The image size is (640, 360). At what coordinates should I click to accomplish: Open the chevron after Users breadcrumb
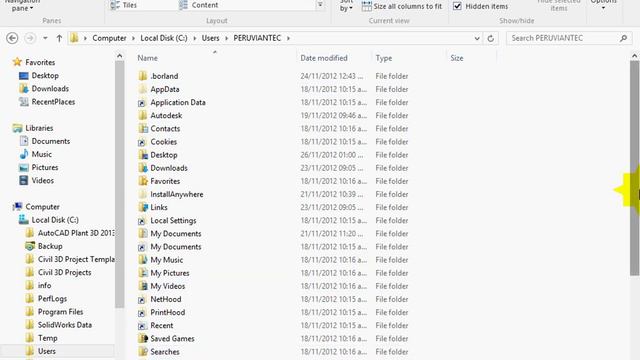point(227,38)
